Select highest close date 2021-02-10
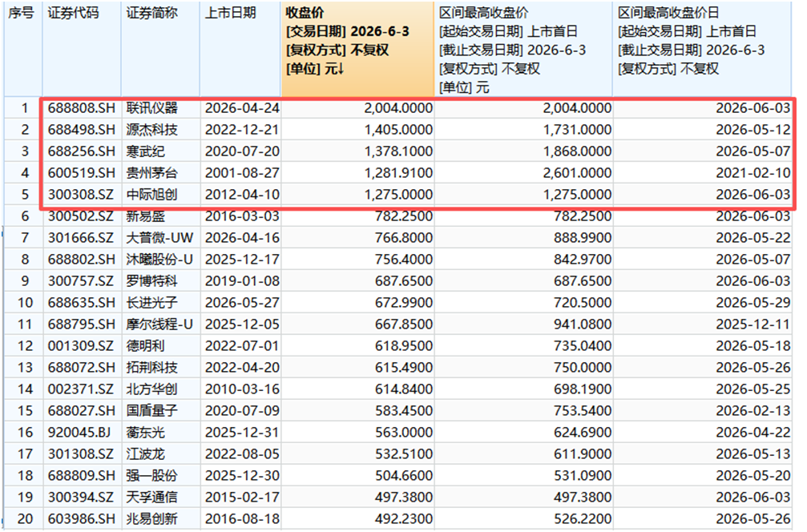The image size is (807, 532). 703,173
